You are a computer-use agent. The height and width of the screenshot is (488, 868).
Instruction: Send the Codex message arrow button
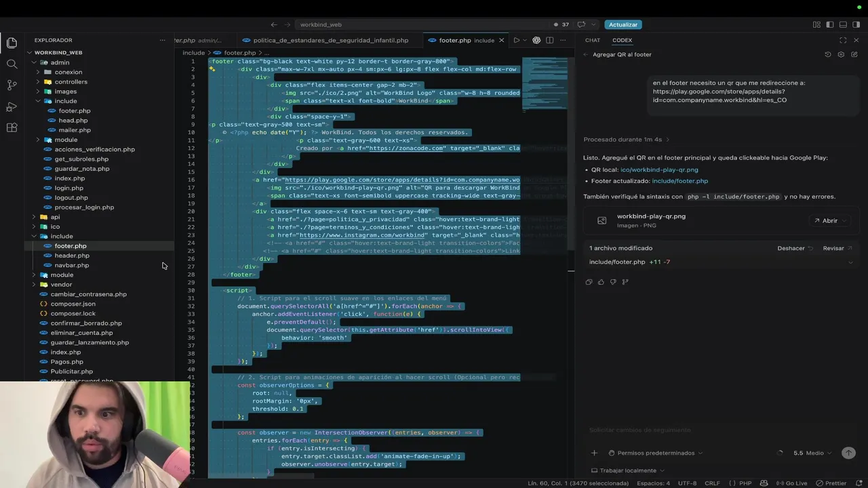click(848, 453)
